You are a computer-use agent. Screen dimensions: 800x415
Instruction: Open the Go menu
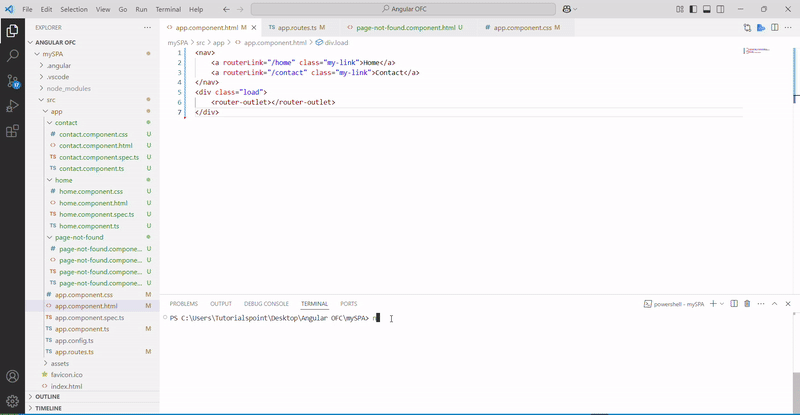coord(123,9)
